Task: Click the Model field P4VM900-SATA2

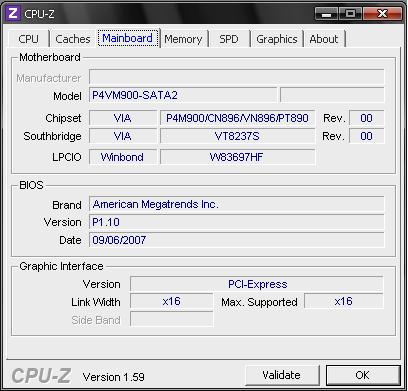Action: click(183, 95)
